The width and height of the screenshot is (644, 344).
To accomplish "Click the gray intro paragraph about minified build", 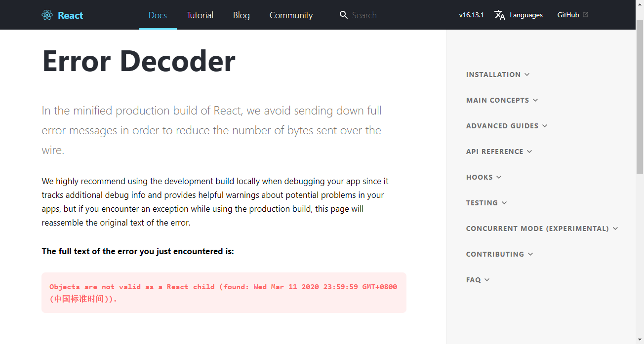I will (x=212, y=130).
